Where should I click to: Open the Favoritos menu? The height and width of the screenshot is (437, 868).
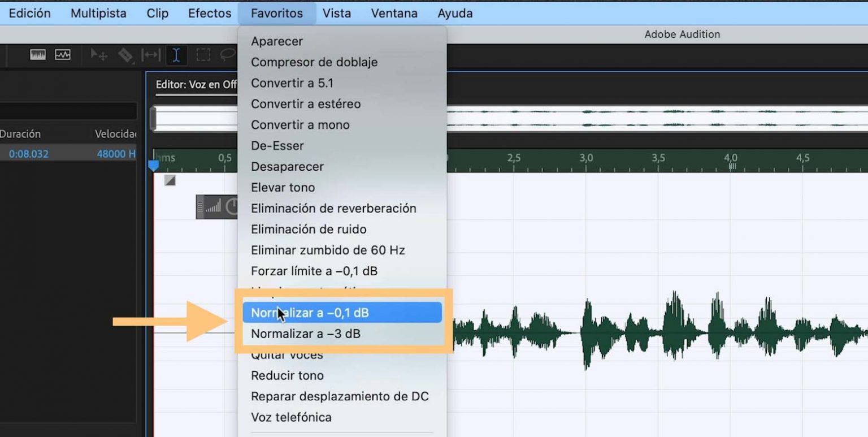277,13
